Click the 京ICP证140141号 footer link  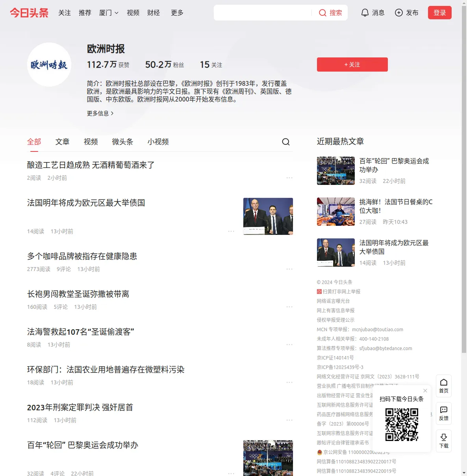pos(335,358)
